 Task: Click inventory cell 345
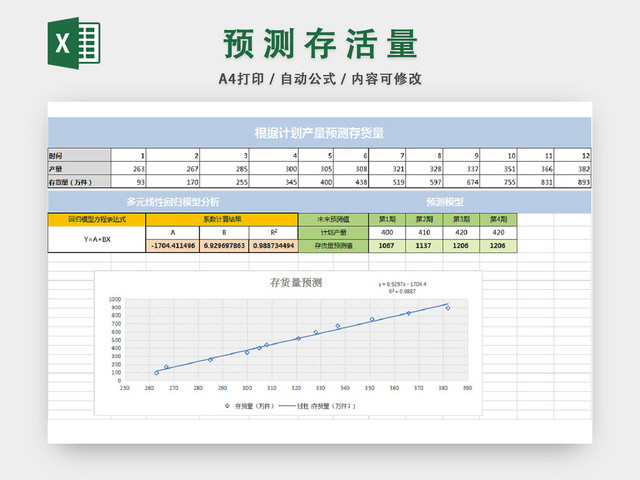point(274,182)
